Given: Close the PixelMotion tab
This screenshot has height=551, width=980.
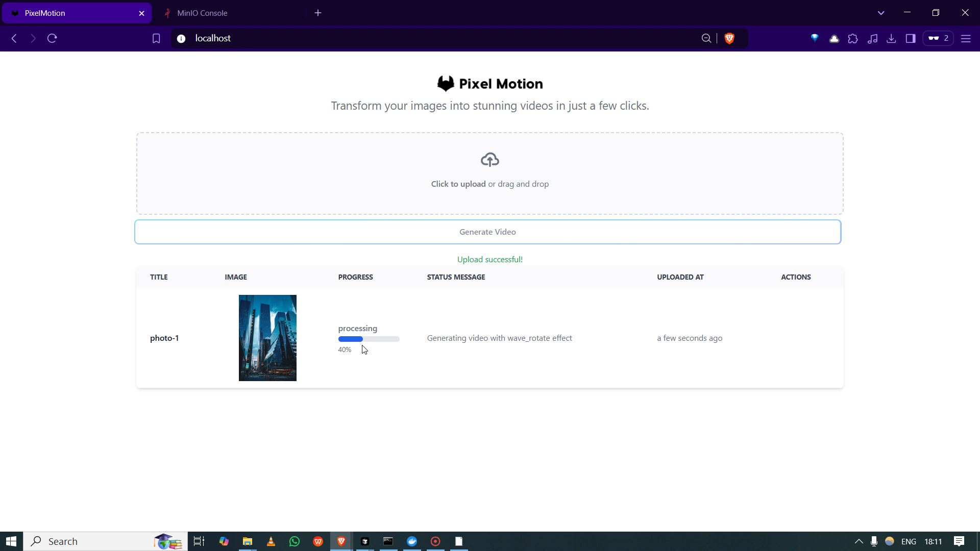Looking at the screenshot, I should pyautogui.click(x=142, y=13).
